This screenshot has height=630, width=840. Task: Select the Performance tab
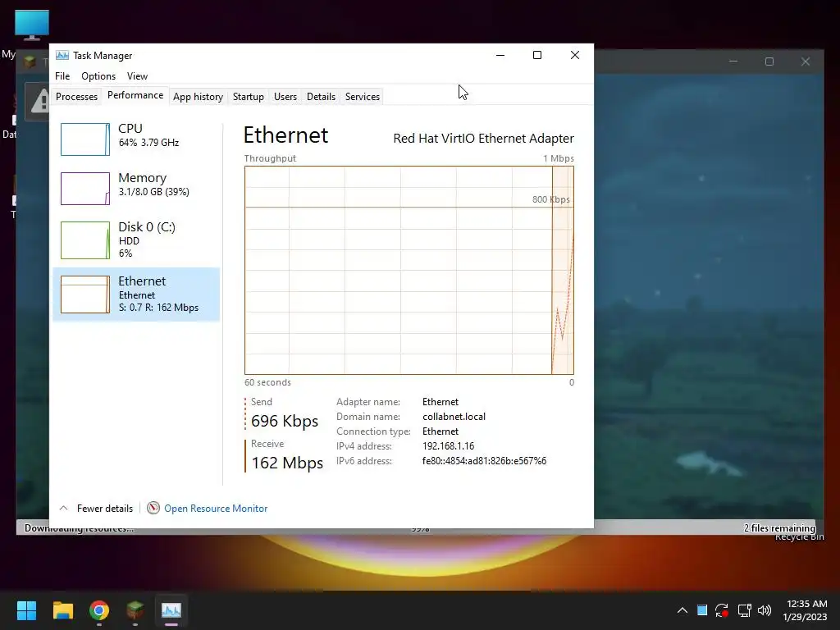(135, 95)
